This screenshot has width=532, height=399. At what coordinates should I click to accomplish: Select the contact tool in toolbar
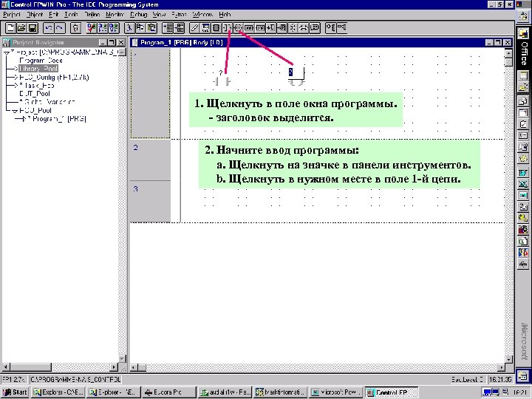[x=227, y=28]
